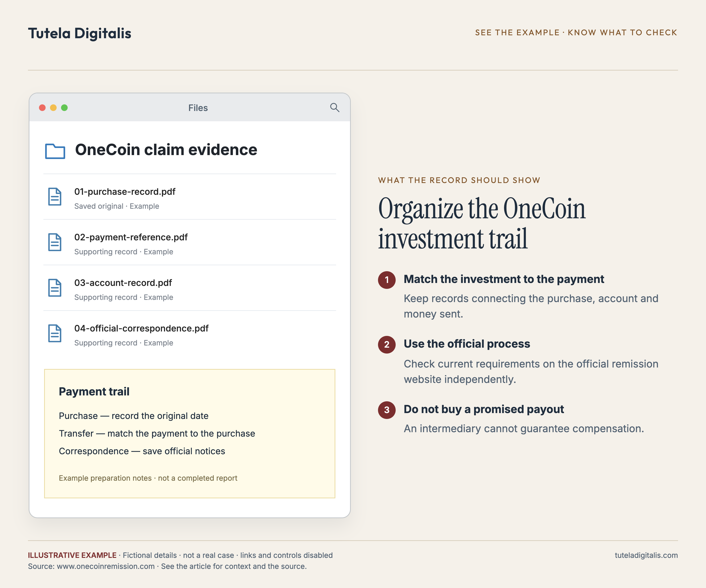
Task: Click the 'WHAT THE RECORD SHOULD SHOW' label
Action: pyautogui.click(x=459, y=180)
